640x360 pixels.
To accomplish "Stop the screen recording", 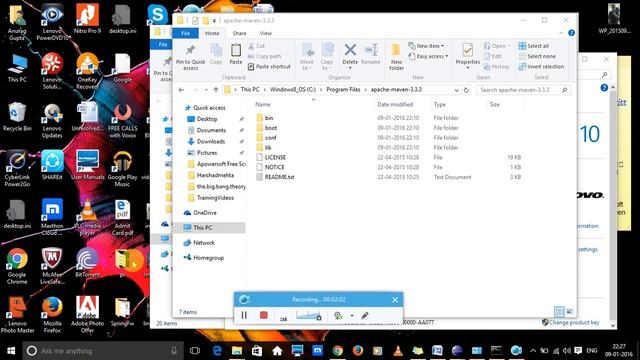I will click(x=263, y=315).
